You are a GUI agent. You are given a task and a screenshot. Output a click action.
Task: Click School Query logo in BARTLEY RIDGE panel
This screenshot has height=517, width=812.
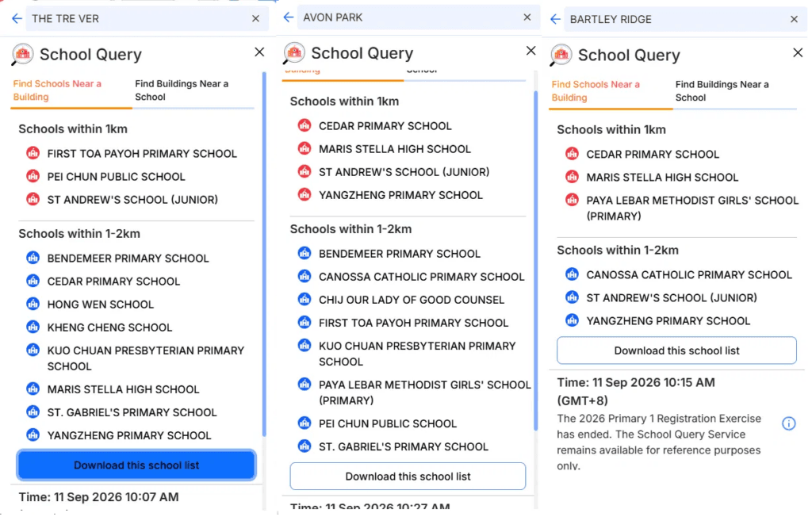point(561,55)
